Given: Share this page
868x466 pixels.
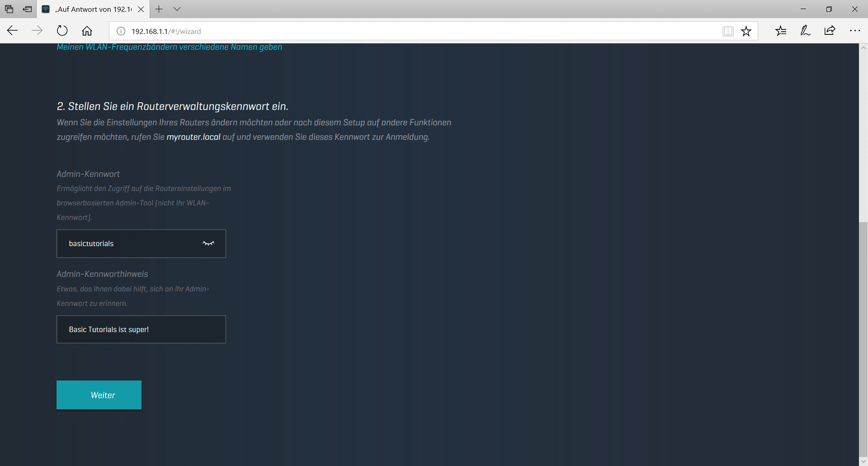Looking at the screenshot, I should (x=830, y=31).
